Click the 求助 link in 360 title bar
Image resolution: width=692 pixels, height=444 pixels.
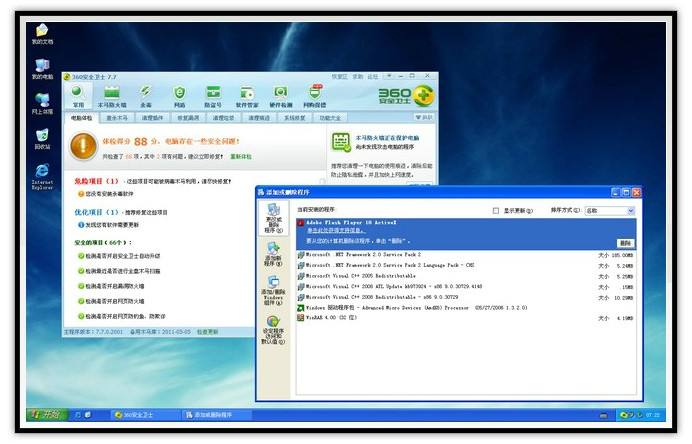pyautogui.click(x=357, y=76)
